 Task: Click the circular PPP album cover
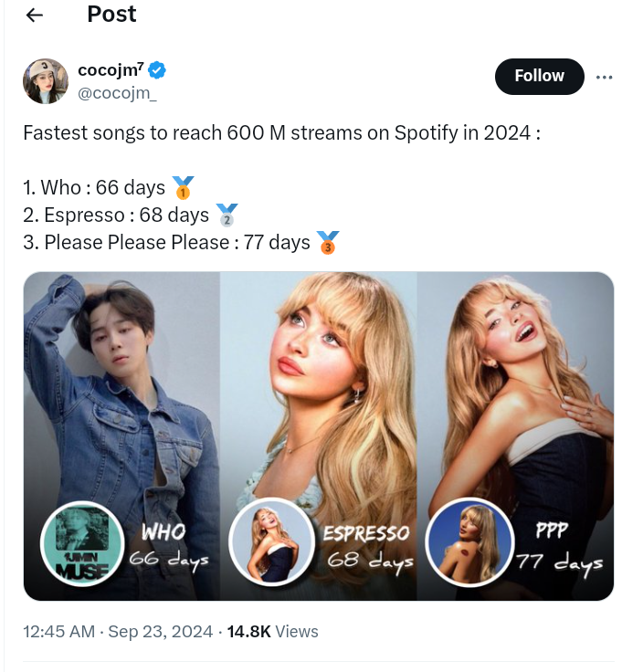[469, 541]
